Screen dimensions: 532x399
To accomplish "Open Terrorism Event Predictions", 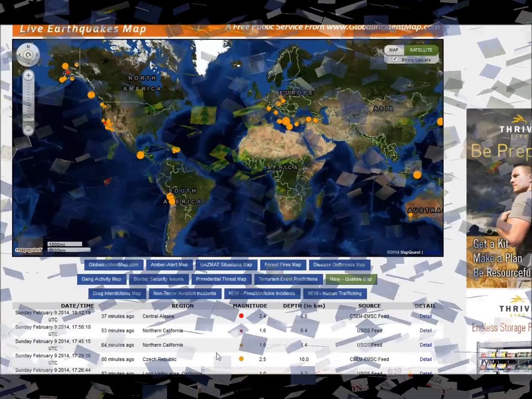I will point(288,279).
